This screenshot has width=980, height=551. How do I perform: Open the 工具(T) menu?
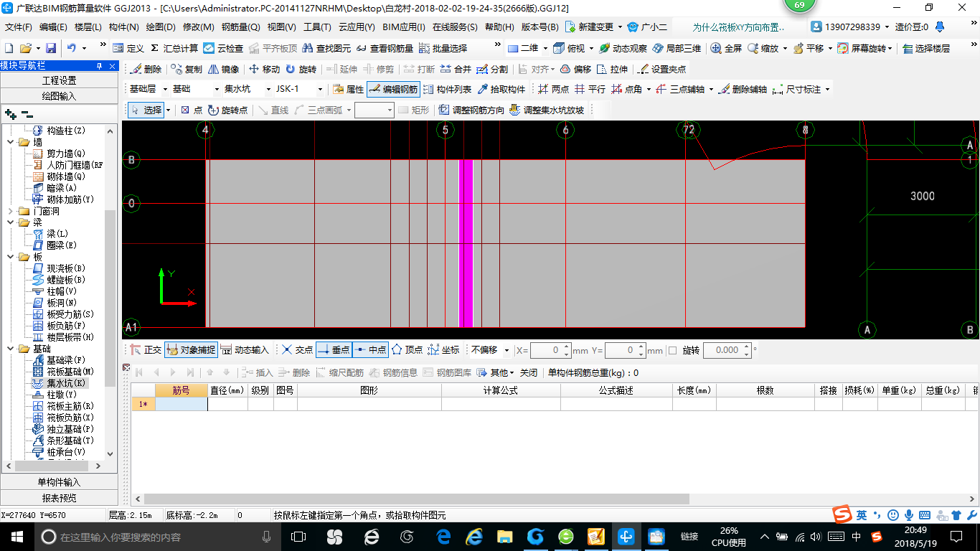pos(317,27)
